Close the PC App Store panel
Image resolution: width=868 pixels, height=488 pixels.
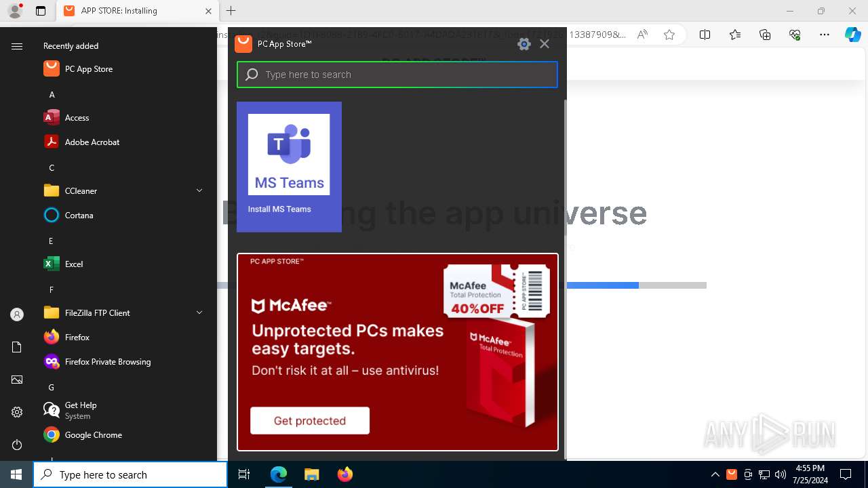tap(545, 44)
